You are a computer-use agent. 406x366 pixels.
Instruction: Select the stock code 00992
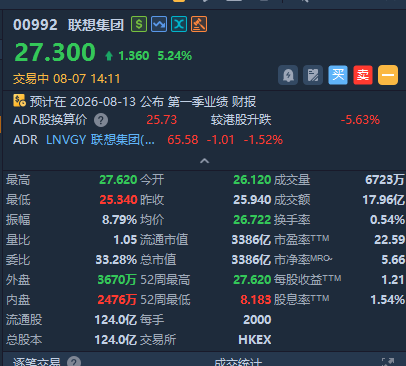pyautogui.click(x=35, y=25)
